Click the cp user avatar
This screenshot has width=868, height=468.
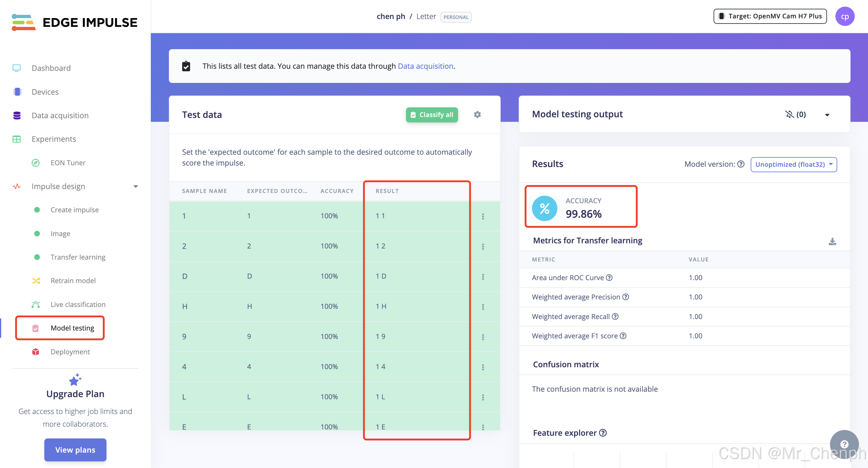[x=844, y=16]
